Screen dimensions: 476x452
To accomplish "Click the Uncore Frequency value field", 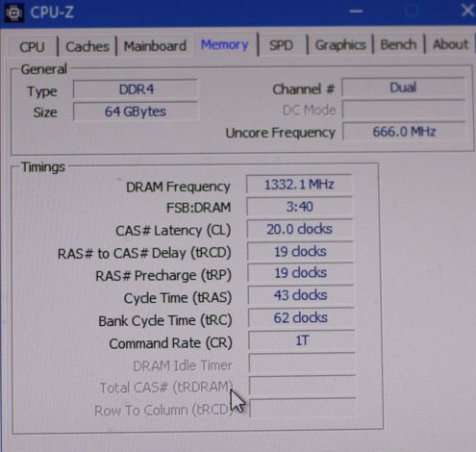I will 404,132.
